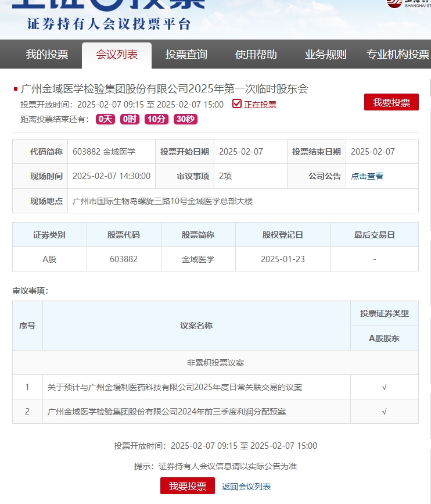Select the A股 cell in securities table

click(49, 259)
